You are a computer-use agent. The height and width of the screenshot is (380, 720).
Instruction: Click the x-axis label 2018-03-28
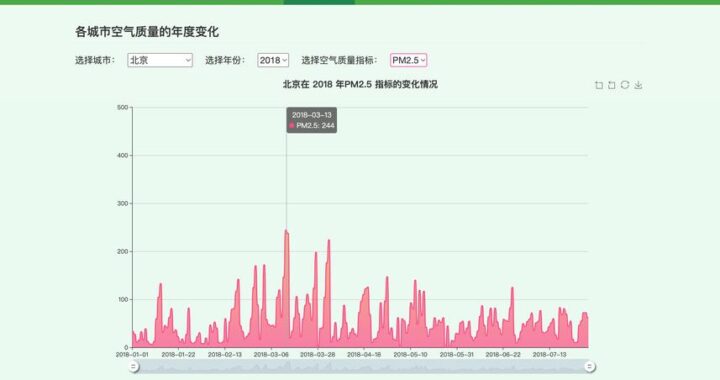coord(317,355)
